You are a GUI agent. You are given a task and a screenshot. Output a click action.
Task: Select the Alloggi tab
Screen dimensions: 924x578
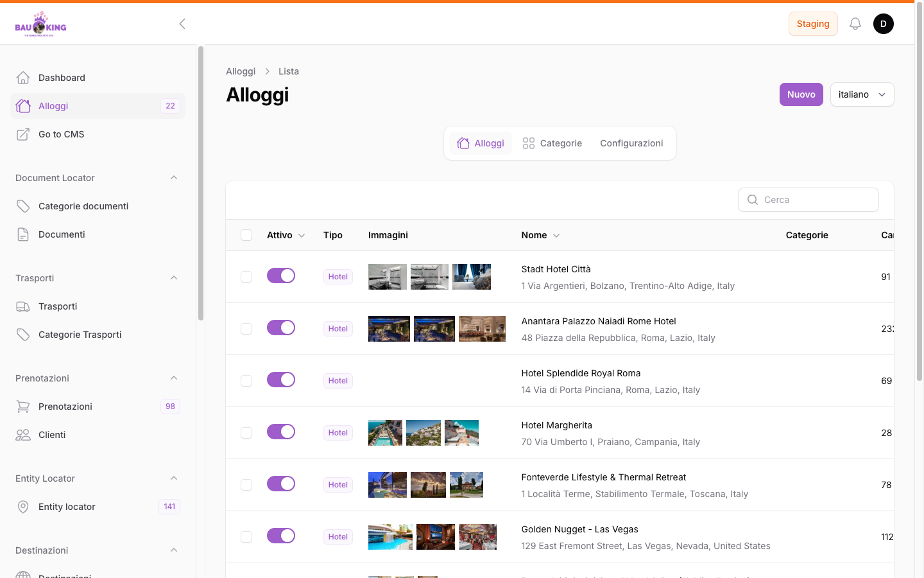pos(481,143)
